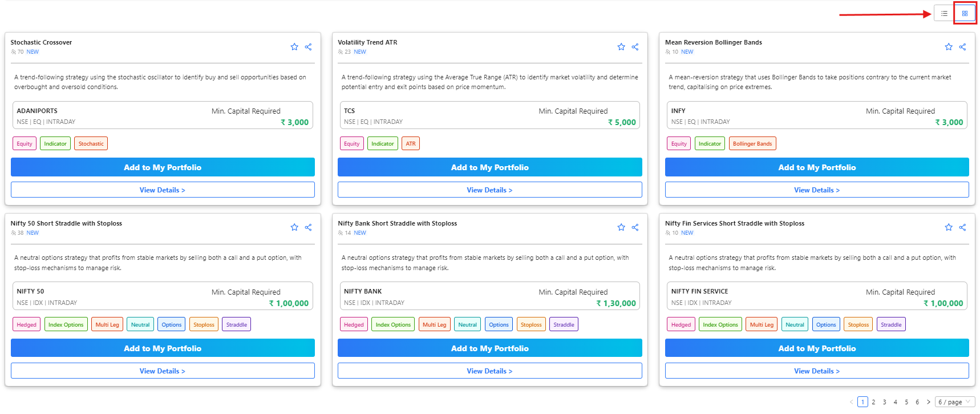Jump to page 6 in pagination
The image size is (980, 414).
[917, 402]
